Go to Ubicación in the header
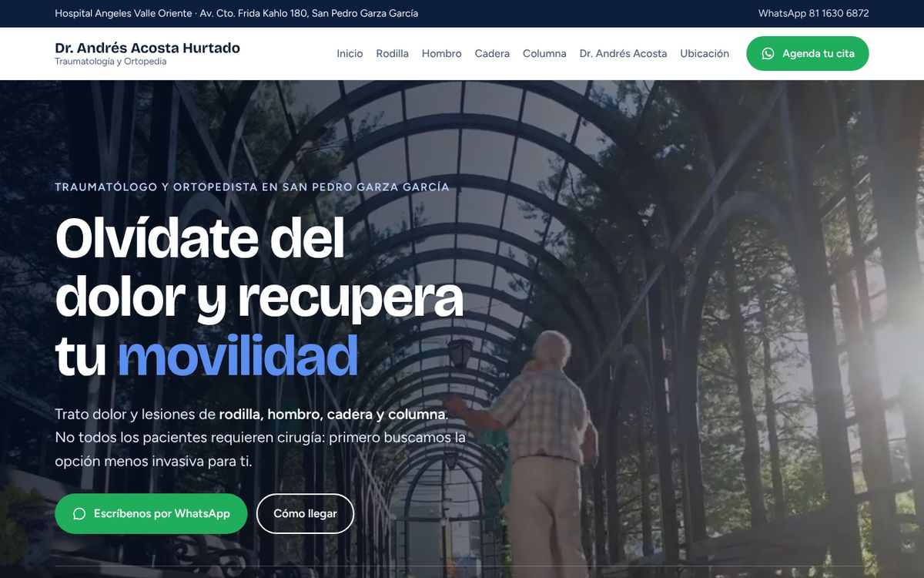The height and width of the screenshot is (578, 924). click(x=705, y=54)
